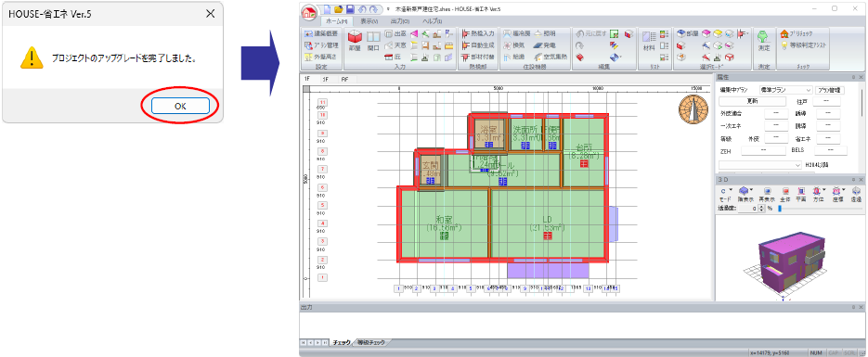The height and width of the screenshot is (357, 868).
Task: Click the save floppy disk icon
Action: [x=350, y=9]
